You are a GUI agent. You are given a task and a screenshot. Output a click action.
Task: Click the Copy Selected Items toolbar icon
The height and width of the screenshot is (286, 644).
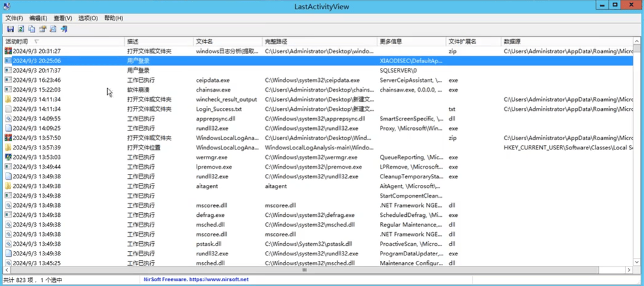point(32,29)
